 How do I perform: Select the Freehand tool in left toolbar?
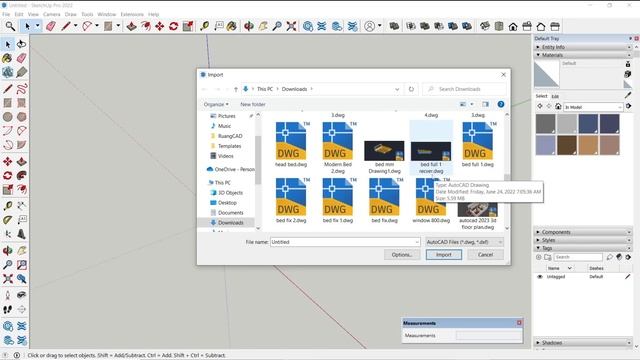coord(22,89)
